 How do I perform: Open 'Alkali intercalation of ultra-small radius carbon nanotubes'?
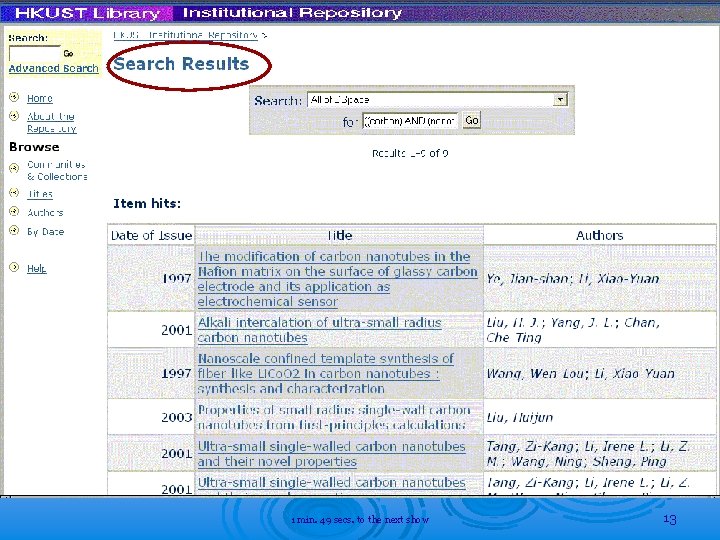pos(320,330)
